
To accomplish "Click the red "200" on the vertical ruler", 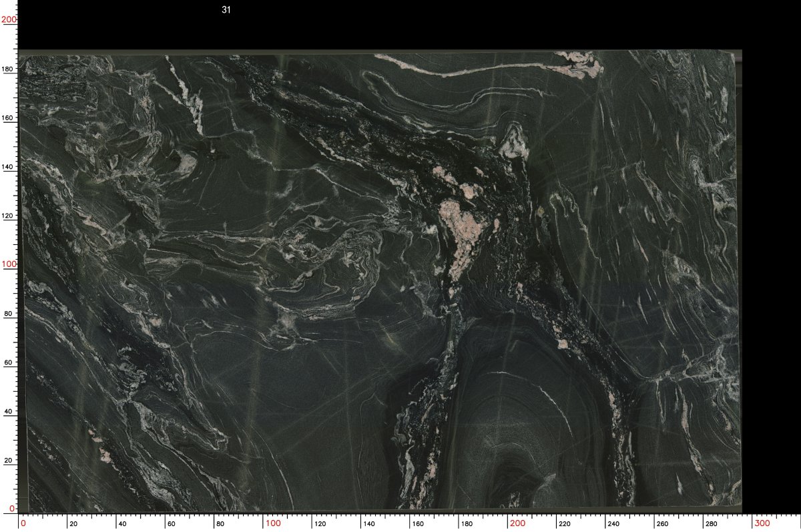I will (x=9, y=19).
